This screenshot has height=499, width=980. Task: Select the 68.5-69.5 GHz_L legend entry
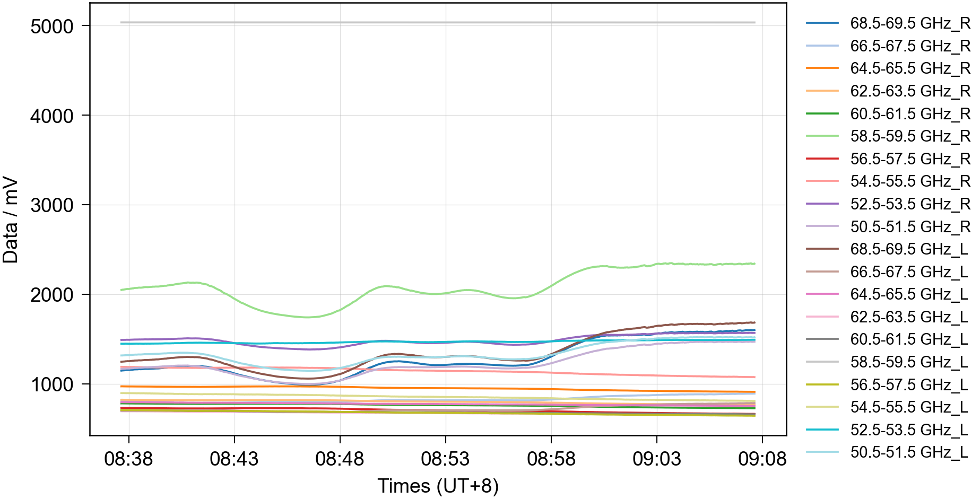tap(908, 249)
